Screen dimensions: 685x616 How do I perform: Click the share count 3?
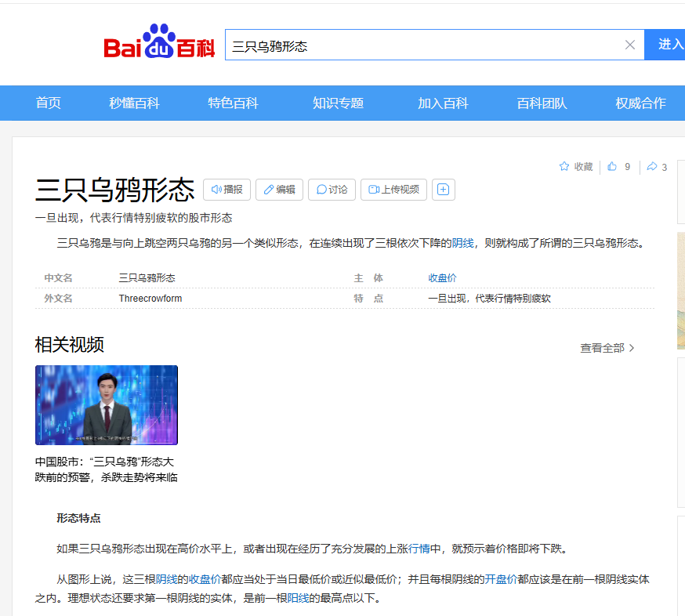tap(664, 168)
